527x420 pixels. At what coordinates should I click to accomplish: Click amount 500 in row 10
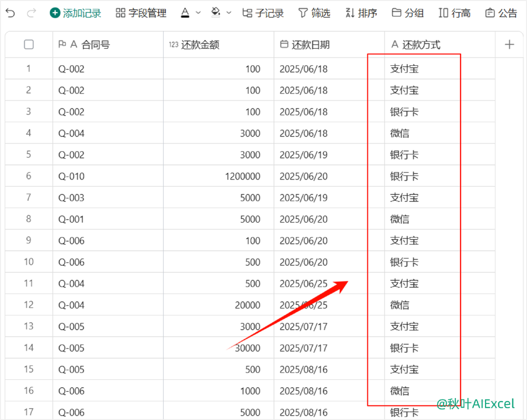point(219,262)
